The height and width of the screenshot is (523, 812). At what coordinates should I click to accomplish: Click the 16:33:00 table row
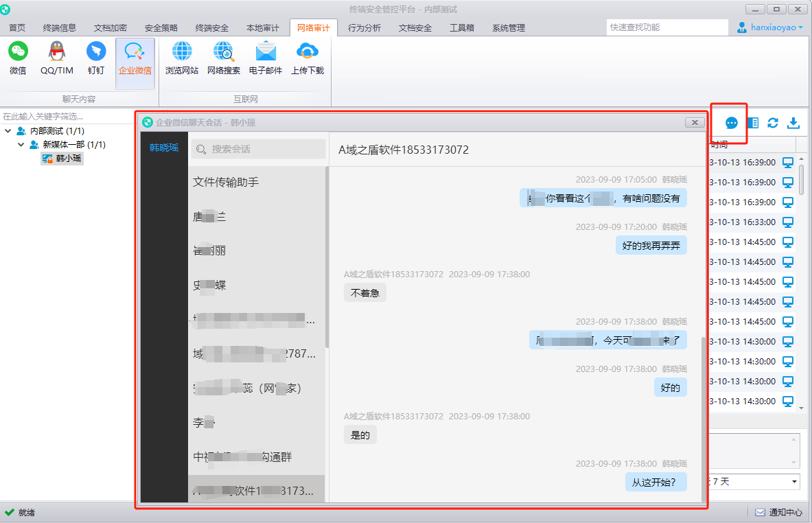(752, 222)
